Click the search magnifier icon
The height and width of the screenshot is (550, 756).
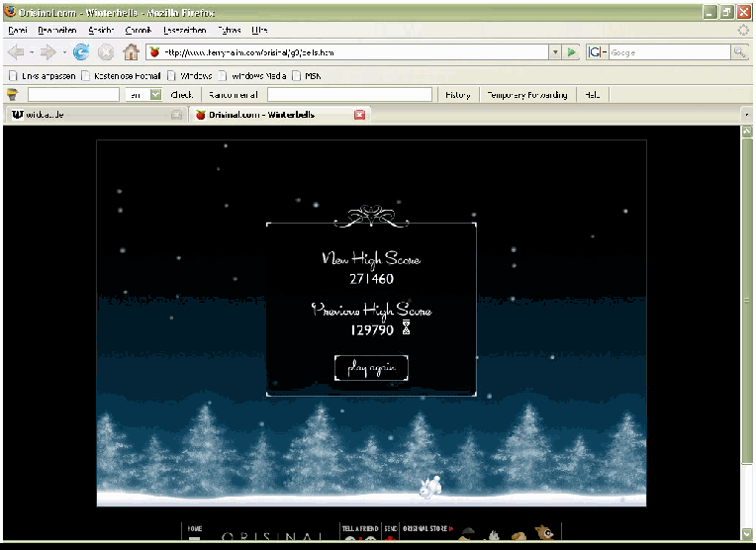click(738, 52)
